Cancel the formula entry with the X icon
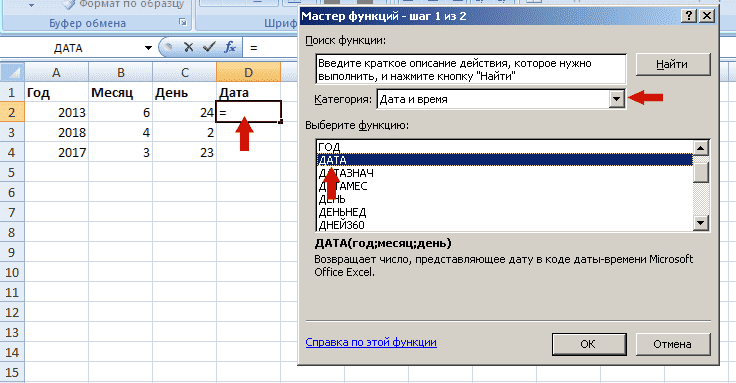This screenshot has height=383, width=736. pyautogui.click(x=189, y=47)
